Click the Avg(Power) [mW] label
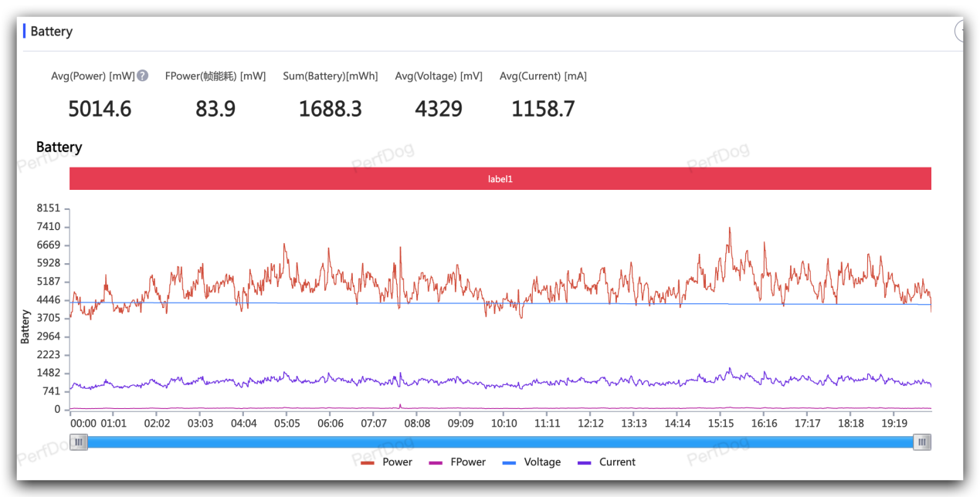This screenshot has height=497, width=980. pos(93,76)
